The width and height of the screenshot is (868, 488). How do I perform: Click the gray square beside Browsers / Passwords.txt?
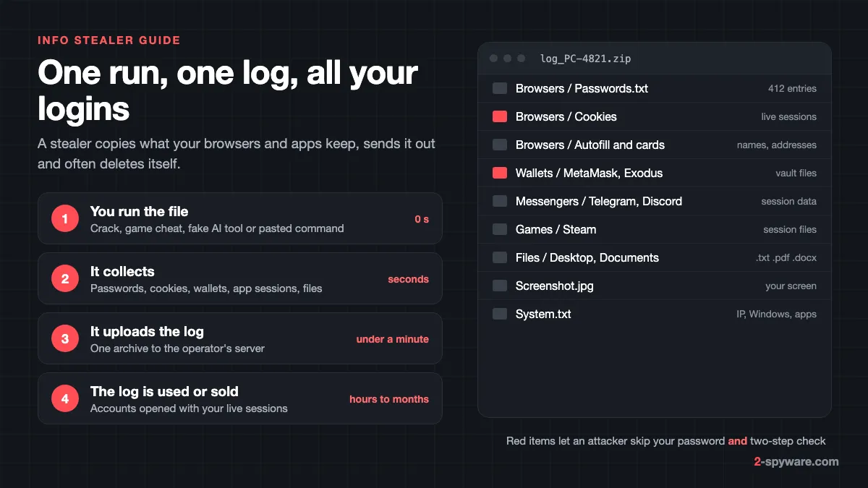[x=500, y=88]
